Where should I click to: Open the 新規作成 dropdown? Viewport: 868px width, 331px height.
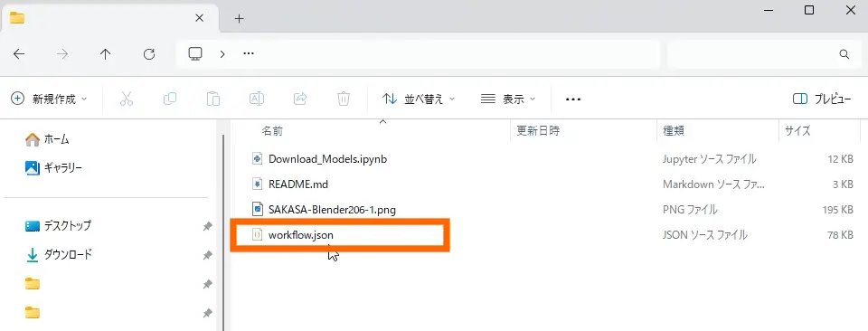pyautogui.click(x=49, y=99)
